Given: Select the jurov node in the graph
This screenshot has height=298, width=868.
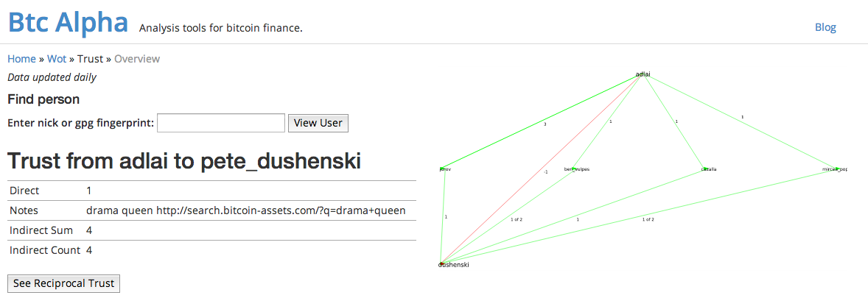Looking at the screenshot, I should 444,169.
